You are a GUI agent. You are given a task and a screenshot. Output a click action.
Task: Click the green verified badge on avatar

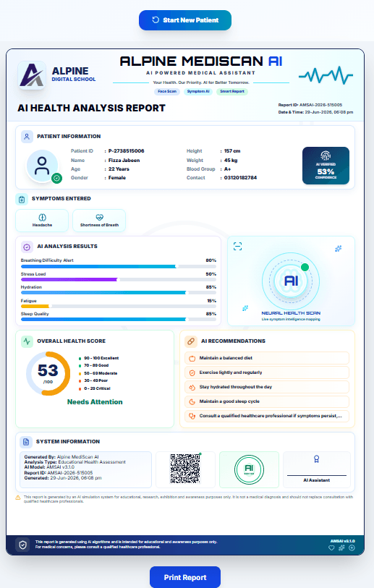click(x=56, y=178)
